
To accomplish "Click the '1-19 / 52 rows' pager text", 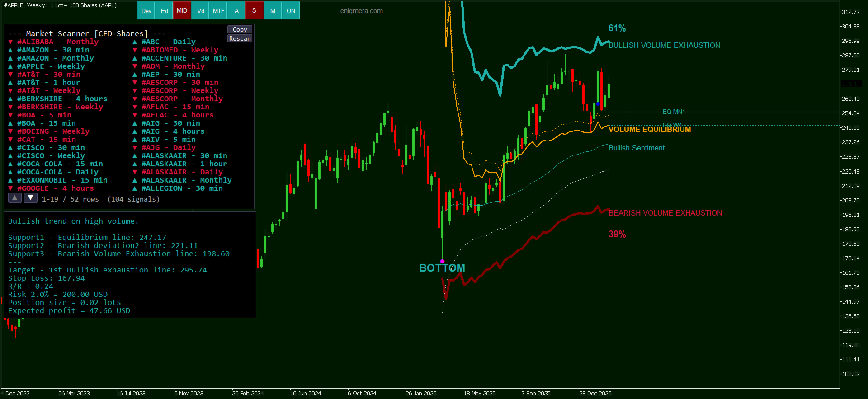I will (x=71, y=199).
